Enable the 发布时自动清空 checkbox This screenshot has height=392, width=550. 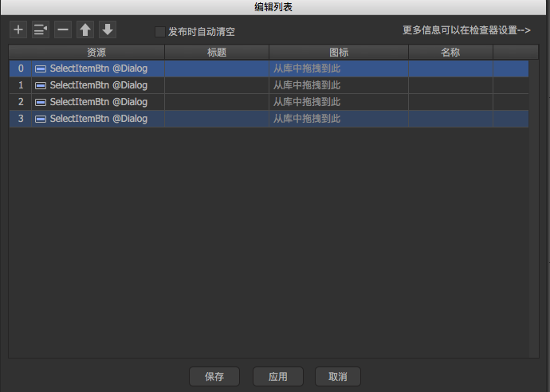coord(160,32)
